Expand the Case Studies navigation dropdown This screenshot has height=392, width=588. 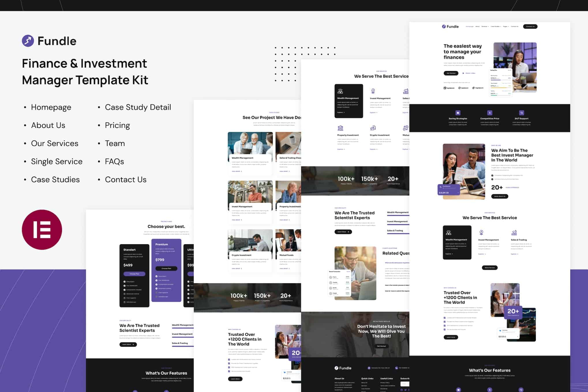coord(495,26)
